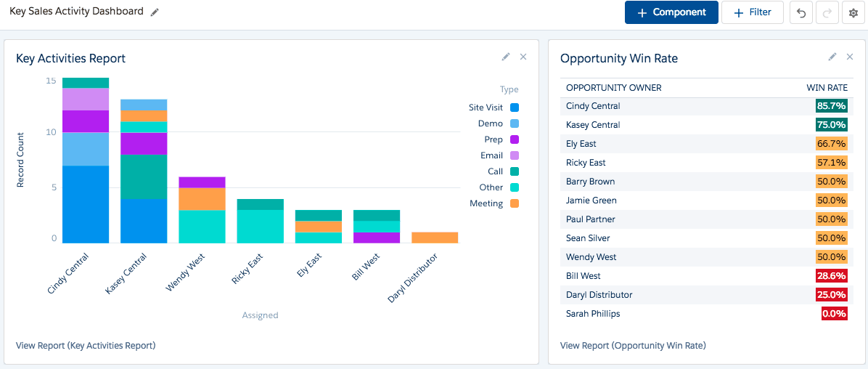This screenshot has height=369, width=868.
Task: Remove the Opportunity Win Rate component
Action: [850, 57]
